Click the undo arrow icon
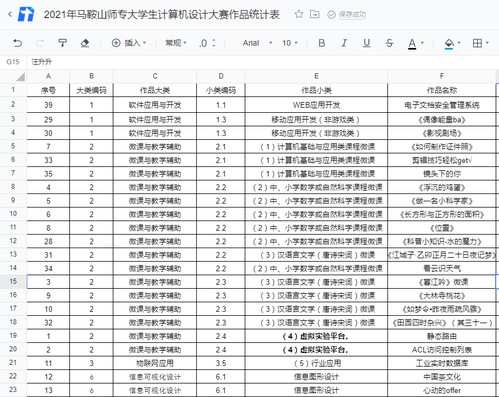The width and height of the screenshot is (499, 397). (17, 43)
